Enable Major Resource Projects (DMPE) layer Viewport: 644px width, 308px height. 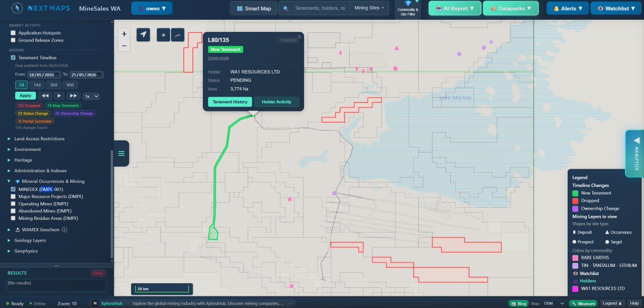[x=13, y=197]
